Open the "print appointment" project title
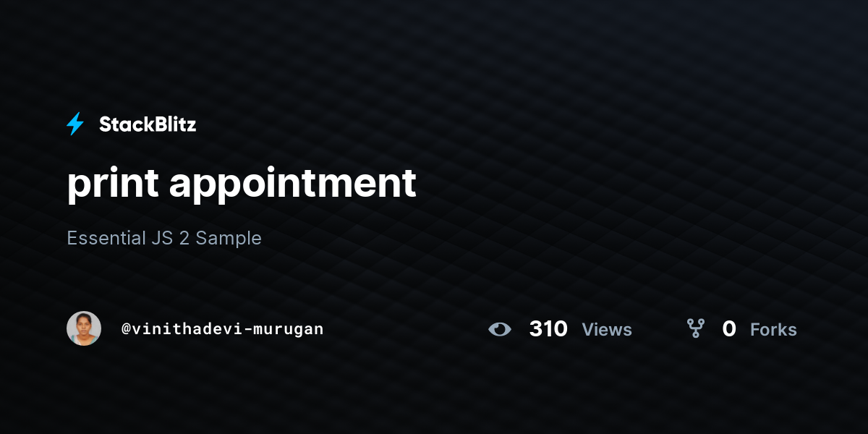 click(x=242, y=184)
